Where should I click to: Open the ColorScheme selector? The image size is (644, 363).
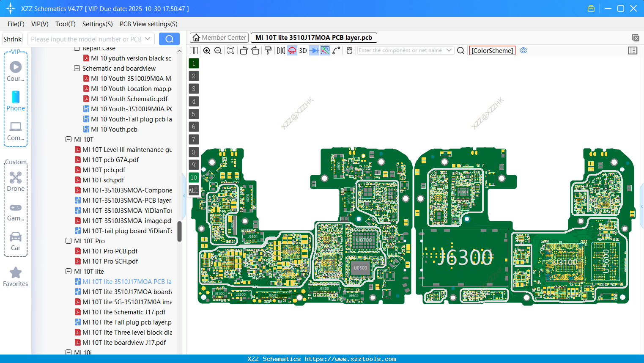click(x=492, y=50)
